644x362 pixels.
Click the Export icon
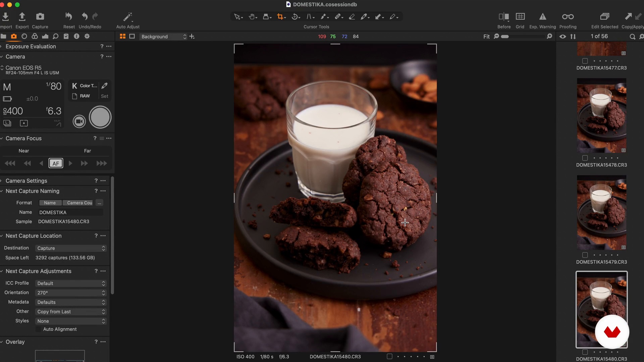coord(22,16)
